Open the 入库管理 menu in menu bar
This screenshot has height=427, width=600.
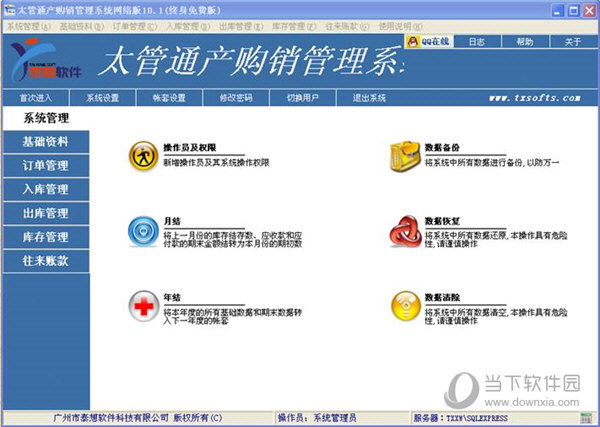(x=188, y=26)
